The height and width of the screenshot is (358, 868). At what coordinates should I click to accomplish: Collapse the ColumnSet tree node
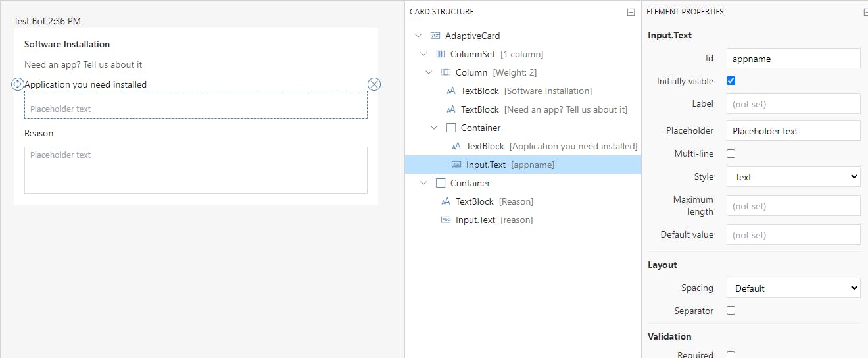[x=424, y=54]
